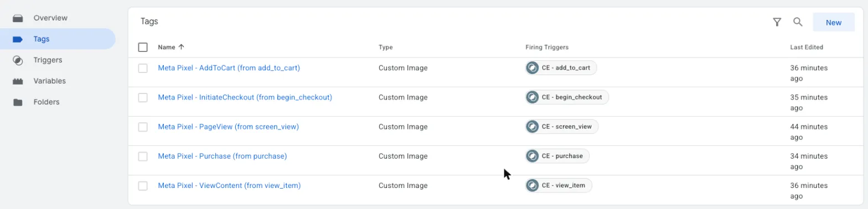Click Custom Image type in ViewContent row
The image size is (868, 209).
click(x=403, y=185)
